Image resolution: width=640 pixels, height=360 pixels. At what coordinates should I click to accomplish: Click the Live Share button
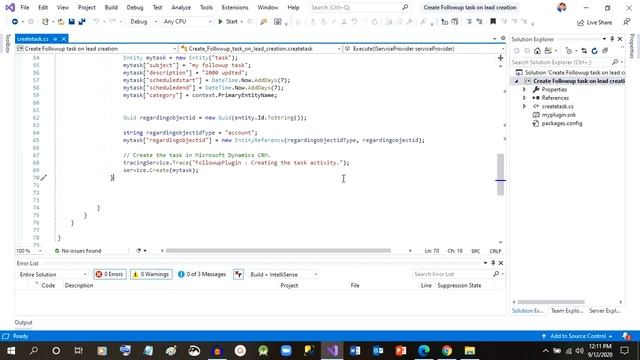(594, 22)
